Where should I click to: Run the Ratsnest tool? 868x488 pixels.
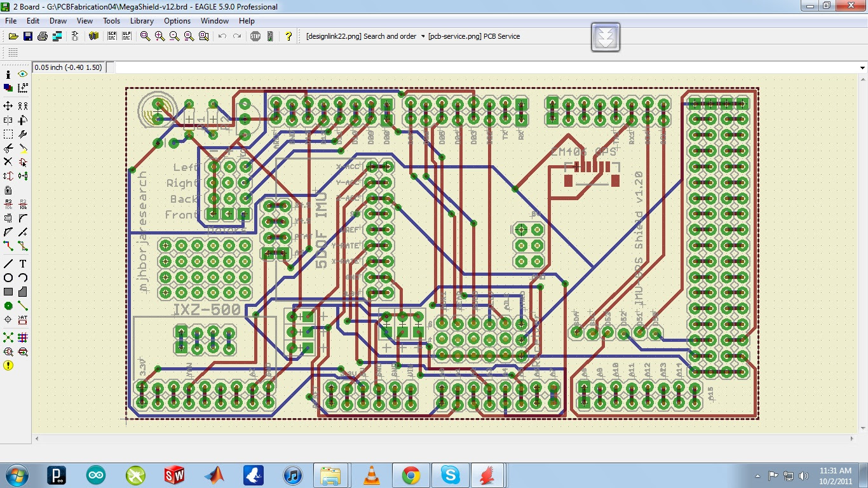[x=8, y=337]
